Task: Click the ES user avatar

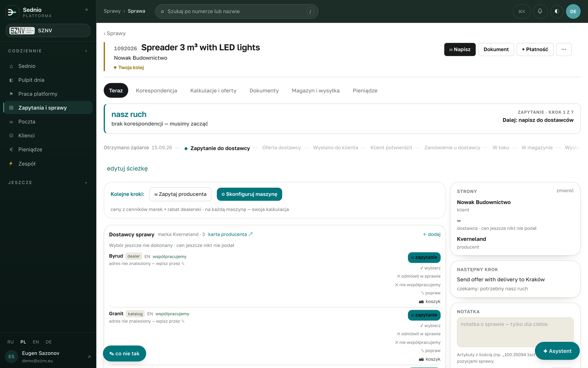Action: (x=11, y=357)
